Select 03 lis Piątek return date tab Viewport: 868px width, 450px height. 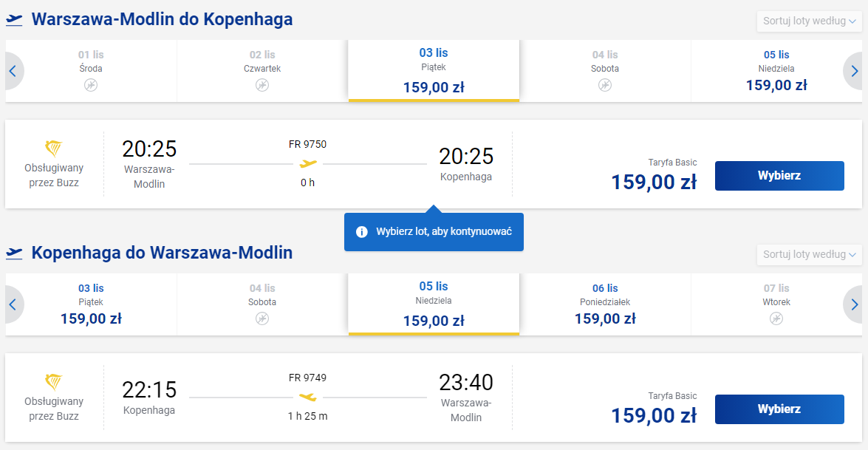click(91, 304)
